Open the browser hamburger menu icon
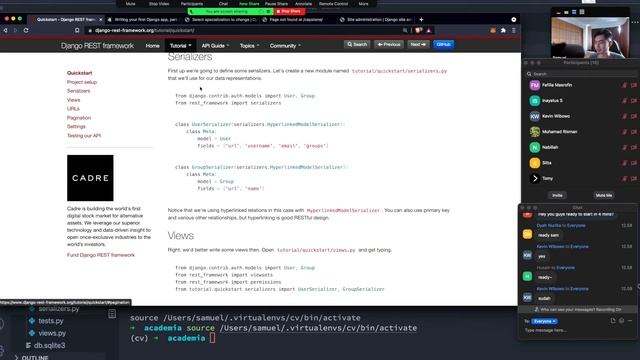 coord(513,30)
